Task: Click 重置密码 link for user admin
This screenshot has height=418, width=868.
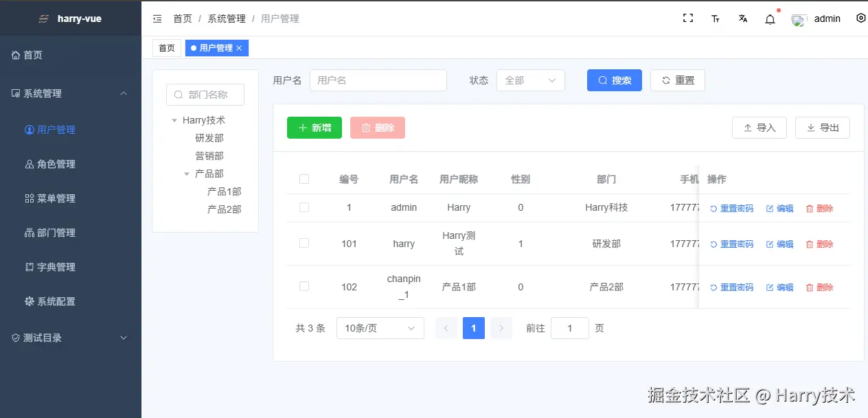Action: [x=730, y=208]
